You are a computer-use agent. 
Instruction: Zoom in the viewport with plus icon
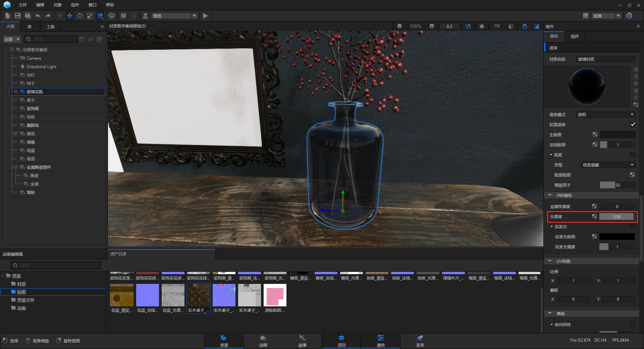[432, 26]
